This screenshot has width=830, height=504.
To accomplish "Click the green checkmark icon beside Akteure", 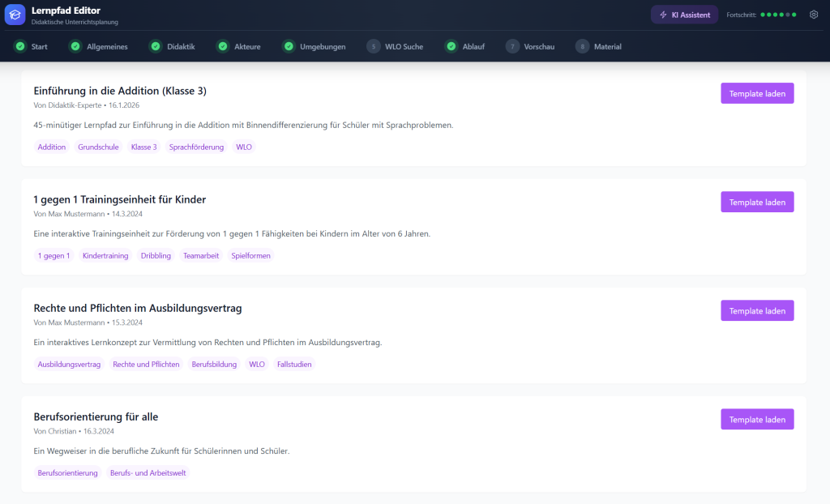I will 223,46.
